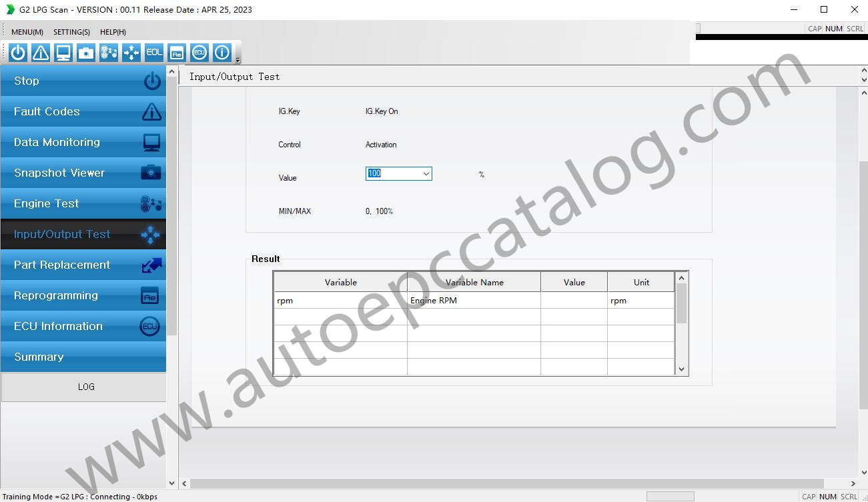The height and width of the screenshot is (502, 868).
Task: Click the info summary toolbar icon
Action: click(222, 53)
